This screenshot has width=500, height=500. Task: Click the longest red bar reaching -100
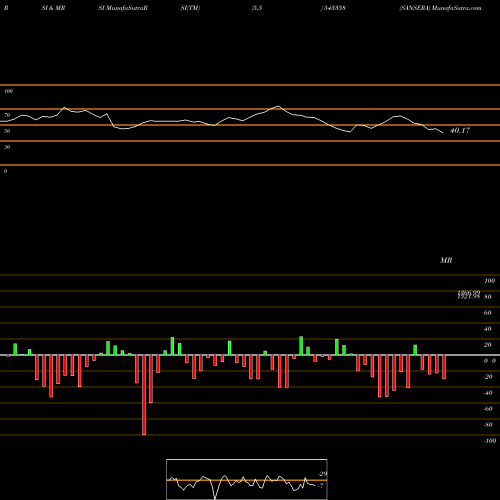coord(144,395)
